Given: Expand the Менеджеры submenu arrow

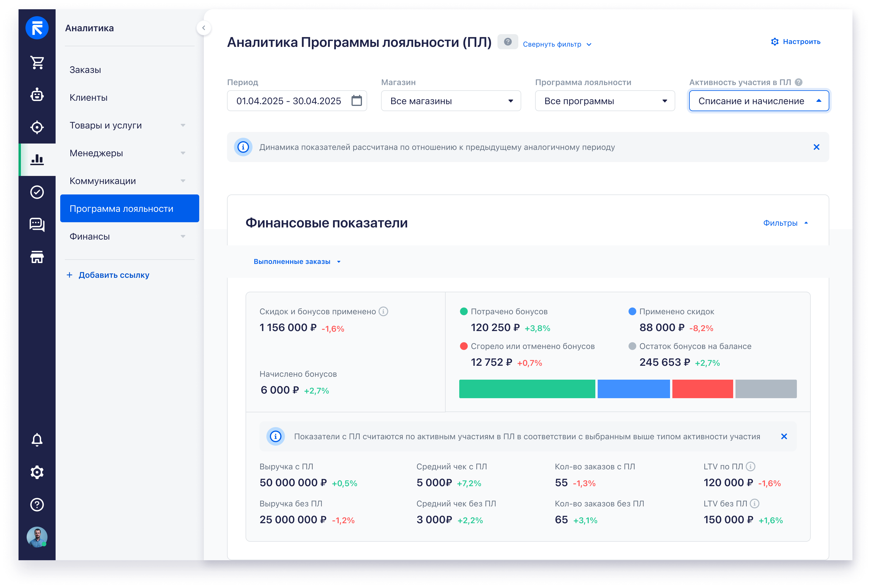Looking at the screenshot, I should [x=183, y=153].
